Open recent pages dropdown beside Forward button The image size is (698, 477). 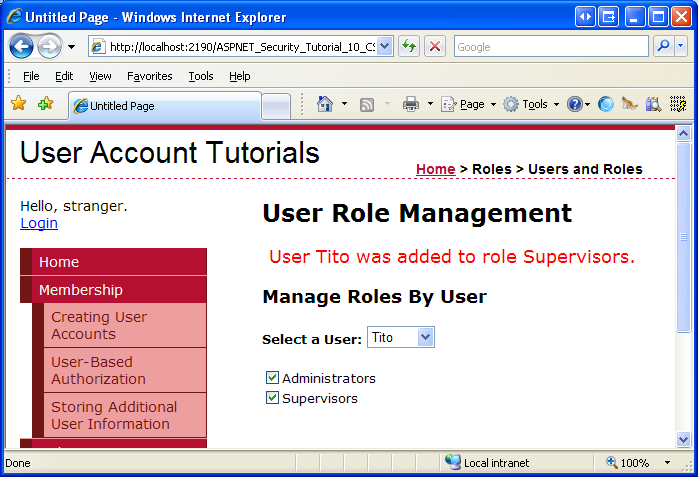pyautogui.click(x=71, y=46)
